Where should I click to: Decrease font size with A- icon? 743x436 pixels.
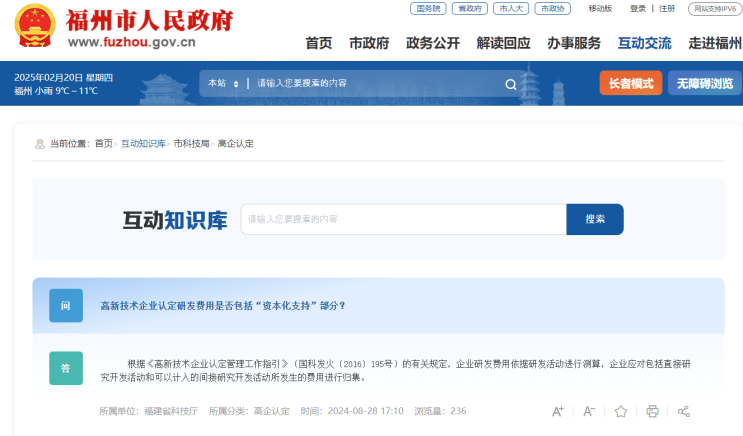[589, 411]
